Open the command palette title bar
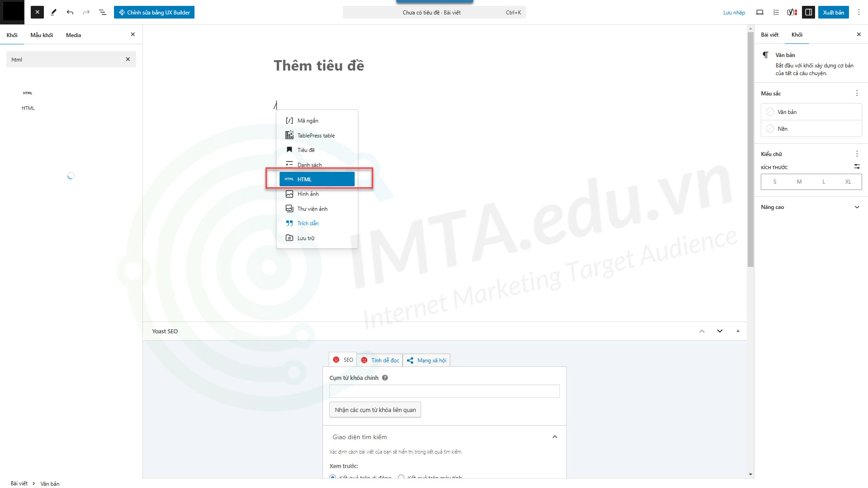Viewport: 868px width, 488px height. coord(434,12)
